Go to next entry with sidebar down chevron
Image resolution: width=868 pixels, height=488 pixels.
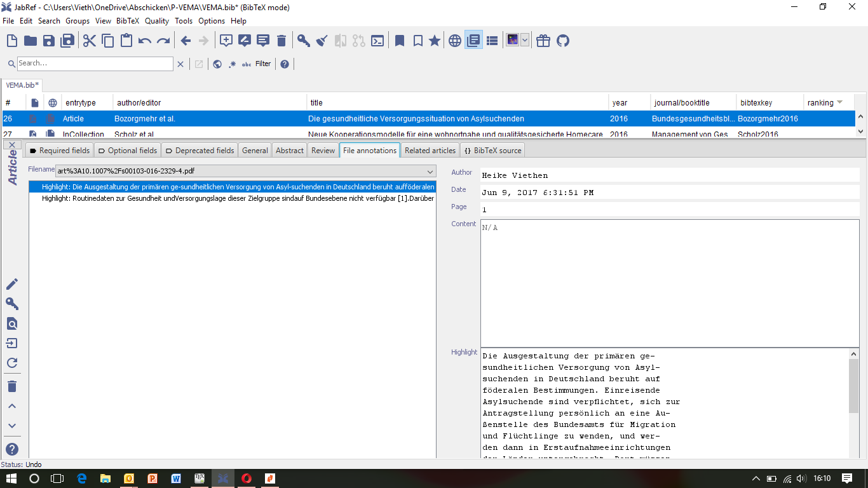pos(12,426)
